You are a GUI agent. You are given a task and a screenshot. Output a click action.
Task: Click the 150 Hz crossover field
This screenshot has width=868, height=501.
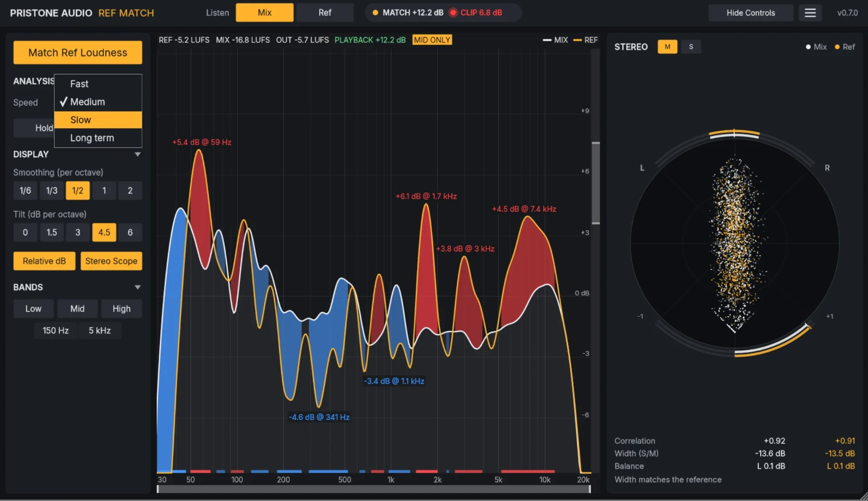56,330
